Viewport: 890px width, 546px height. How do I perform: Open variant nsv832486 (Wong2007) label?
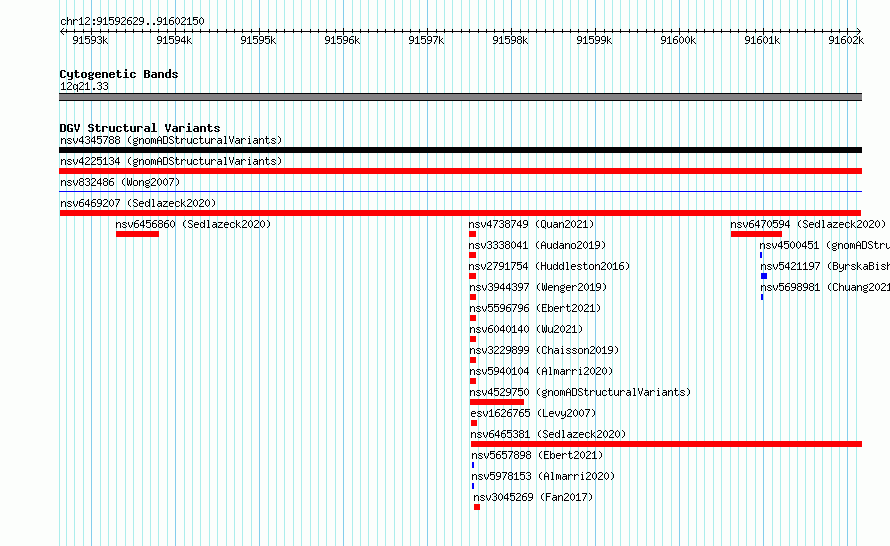[120, 182]
